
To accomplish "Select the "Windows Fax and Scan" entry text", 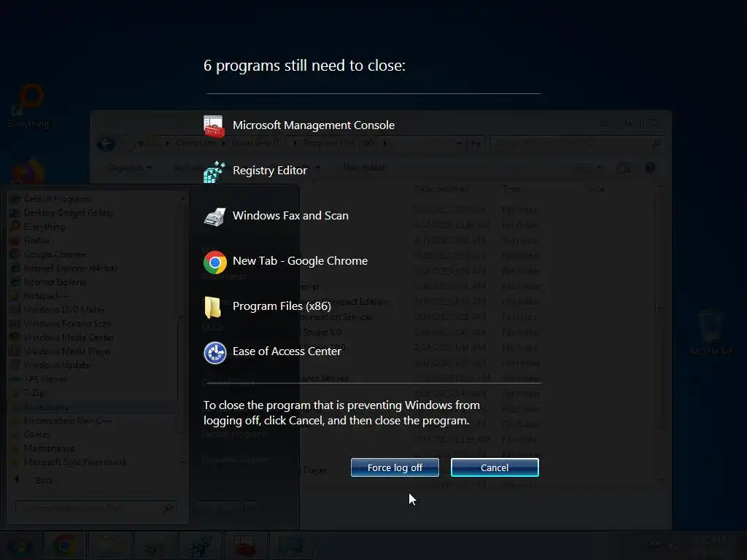I will tap(290, 216).
